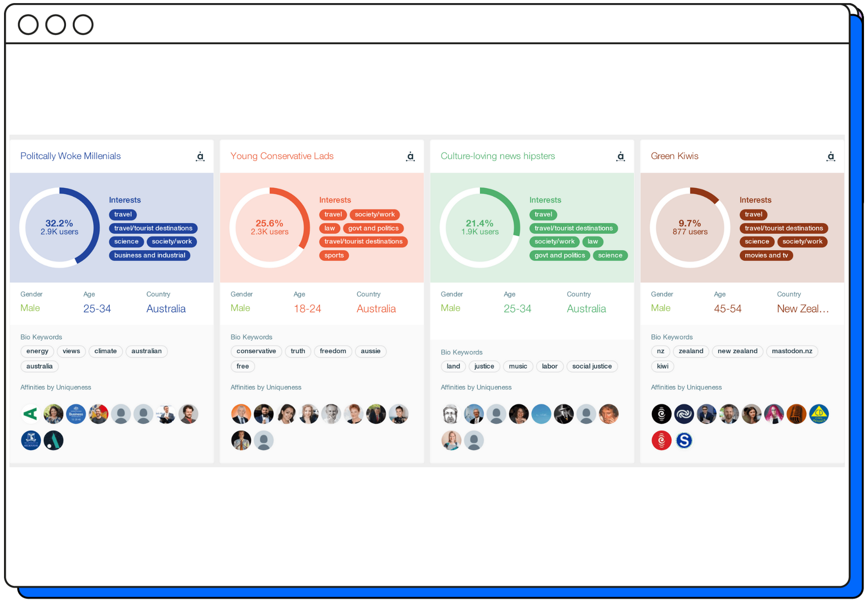
Task: Click the 'movies and tv' interest tag
Action: pyautogui.click(x=766, y=256)
